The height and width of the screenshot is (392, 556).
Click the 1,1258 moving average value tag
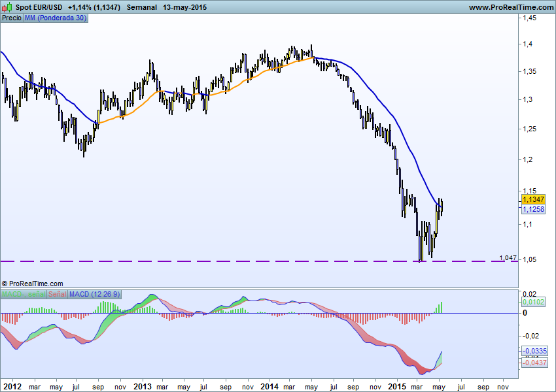click(533, 209)
